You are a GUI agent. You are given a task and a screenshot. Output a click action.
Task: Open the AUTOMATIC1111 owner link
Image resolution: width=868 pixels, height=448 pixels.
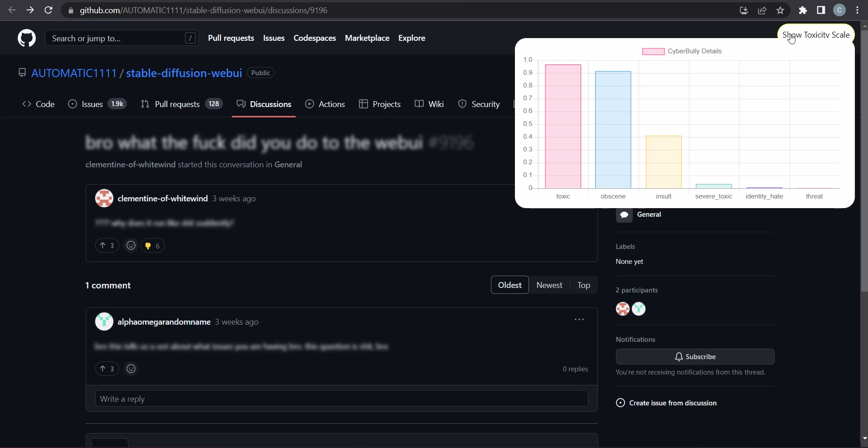coord(74,73)
